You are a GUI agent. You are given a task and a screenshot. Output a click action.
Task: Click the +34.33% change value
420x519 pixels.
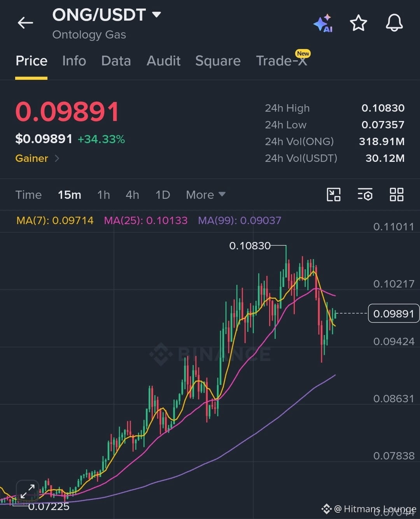coord(101,139)
